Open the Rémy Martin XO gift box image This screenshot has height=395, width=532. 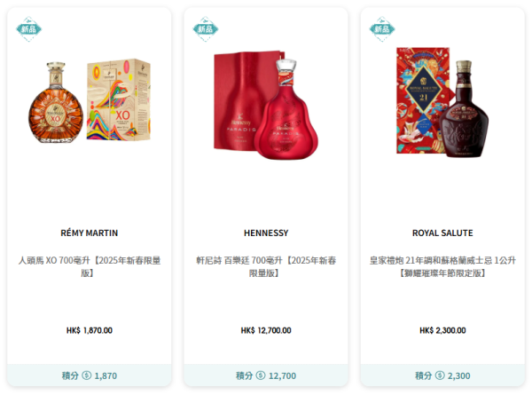click(119, 99)
